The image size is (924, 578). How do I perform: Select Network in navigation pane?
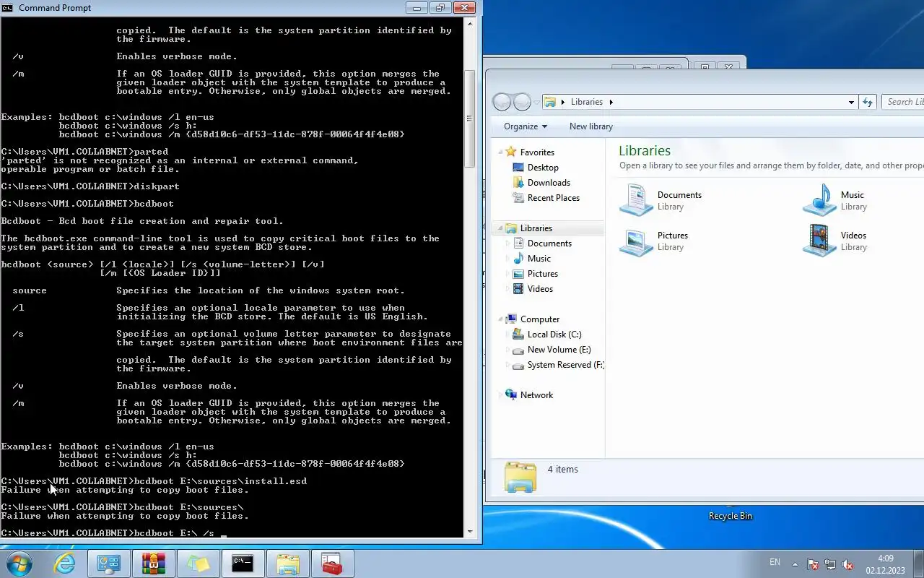[x=536, y=395]
